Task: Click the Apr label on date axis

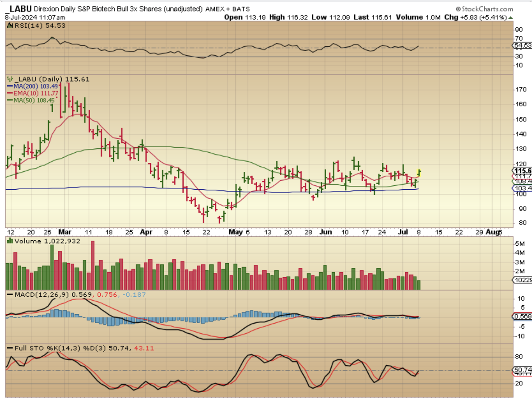Action: [147, 232]
